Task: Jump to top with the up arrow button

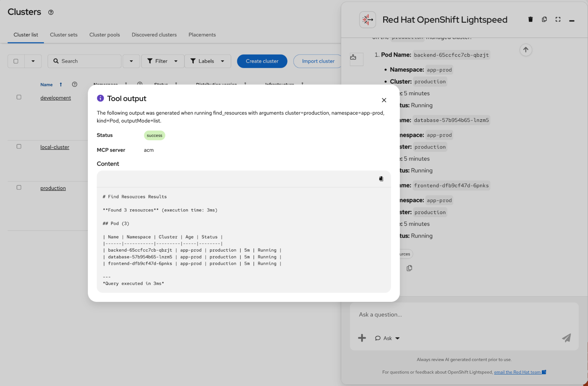Action: (526, 50)
